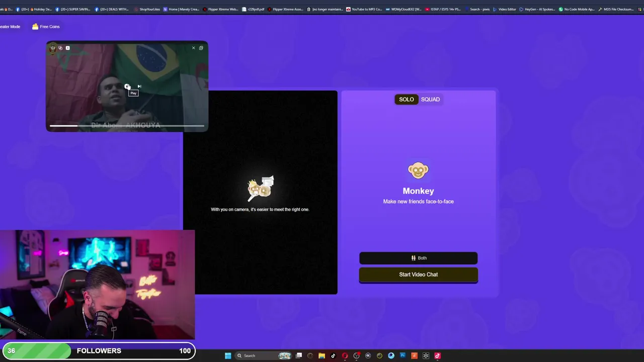Open the MD5 File Checksum bookmark

coord(616,9)
